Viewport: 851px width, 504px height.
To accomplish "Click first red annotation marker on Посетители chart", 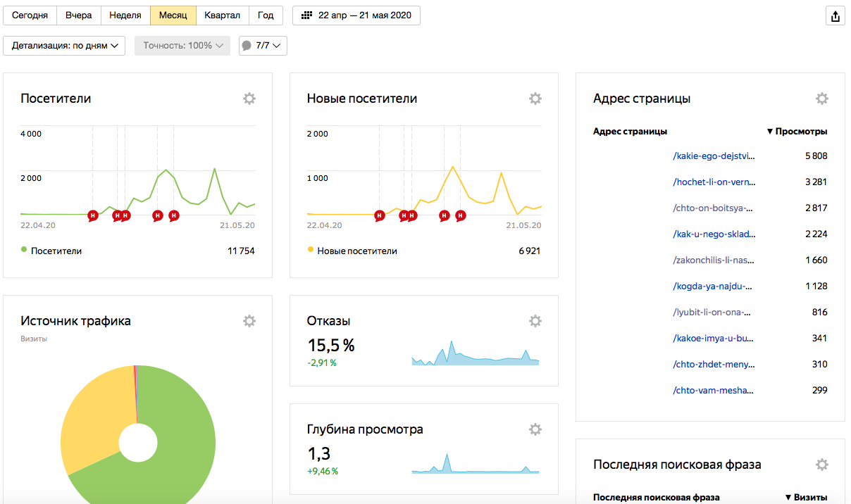I will [92, 215].
